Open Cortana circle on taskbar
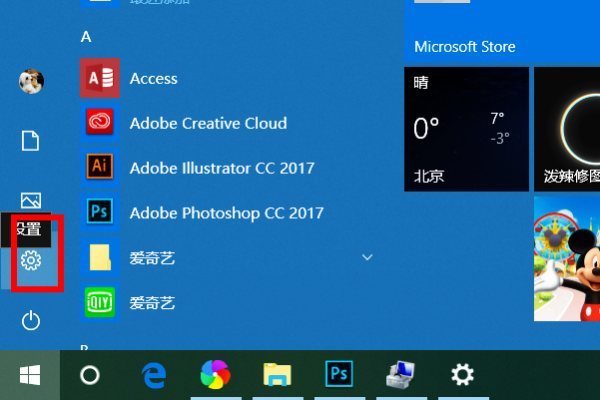The image size is (600, 400). coord(90,375)
